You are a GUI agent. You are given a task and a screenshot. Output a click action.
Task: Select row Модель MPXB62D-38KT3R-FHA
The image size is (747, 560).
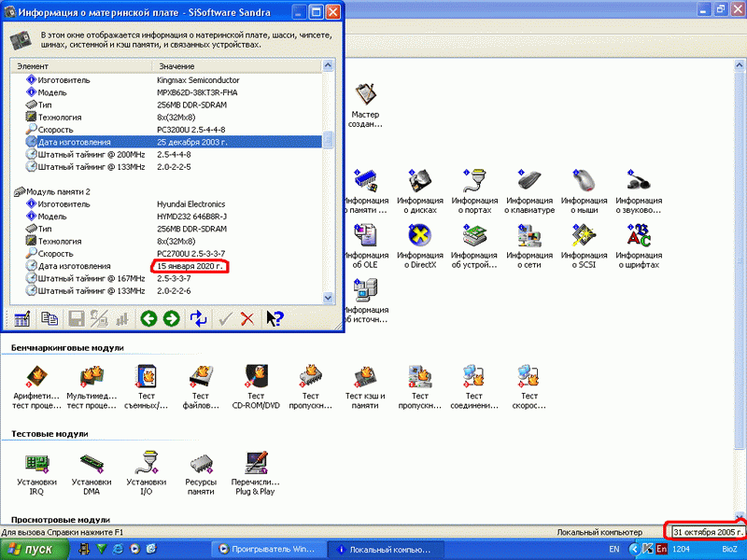174,92
